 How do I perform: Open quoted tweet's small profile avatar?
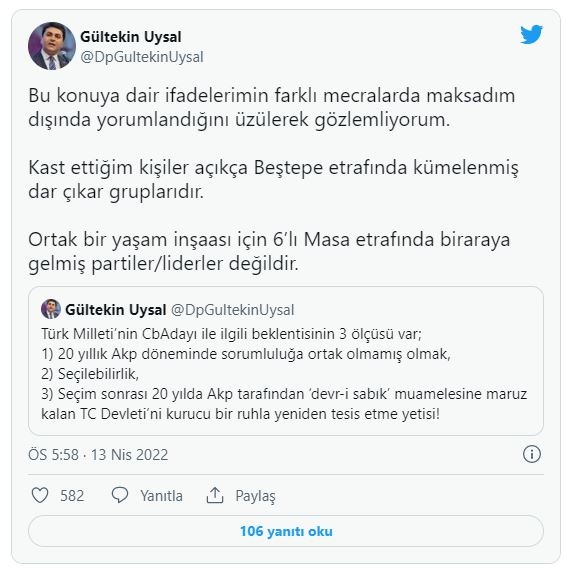click(51, 309)
